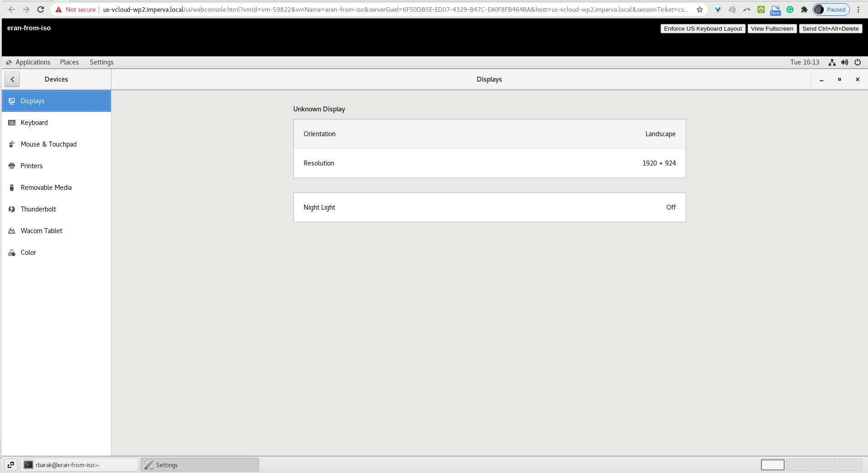Select Color in the Devices sidebar

29,252
